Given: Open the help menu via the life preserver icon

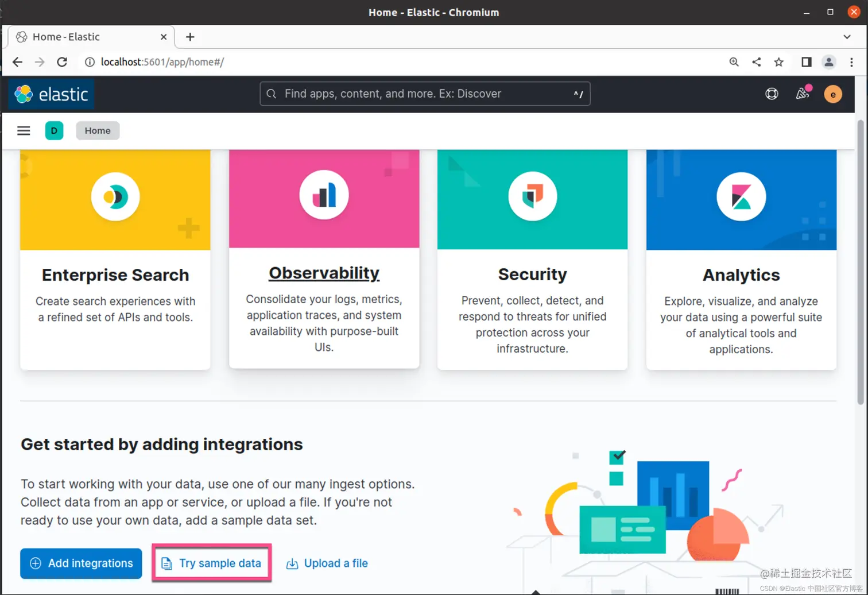Looking at the screenshot, I should [771, 94].
